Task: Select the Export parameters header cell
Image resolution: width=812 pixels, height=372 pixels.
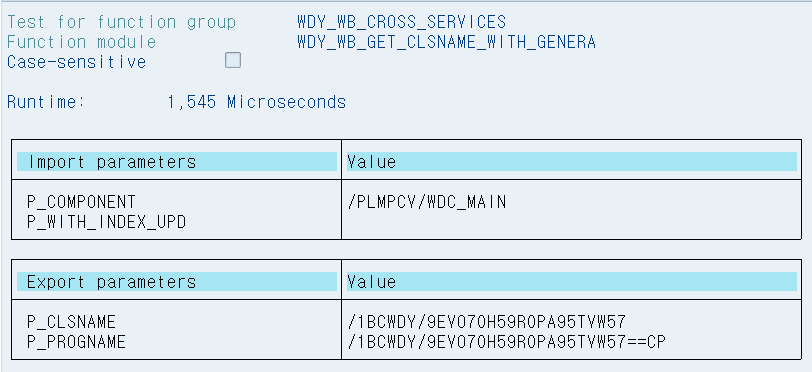Action: click(177, 281)
